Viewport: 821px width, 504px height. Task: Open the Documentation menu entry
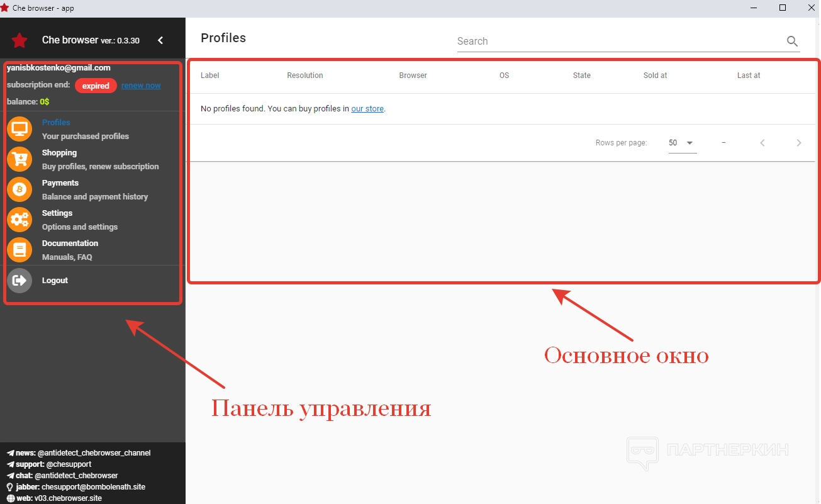(x=70, y=244)
